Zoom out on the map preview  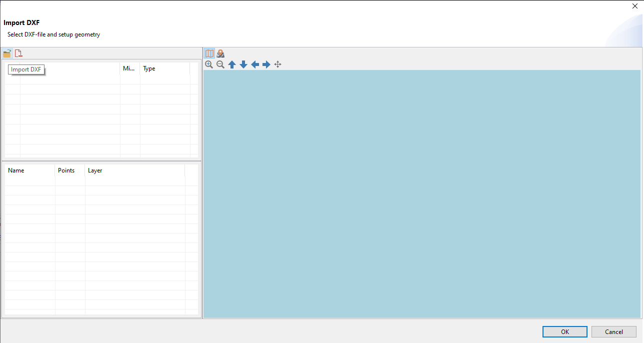220,64
